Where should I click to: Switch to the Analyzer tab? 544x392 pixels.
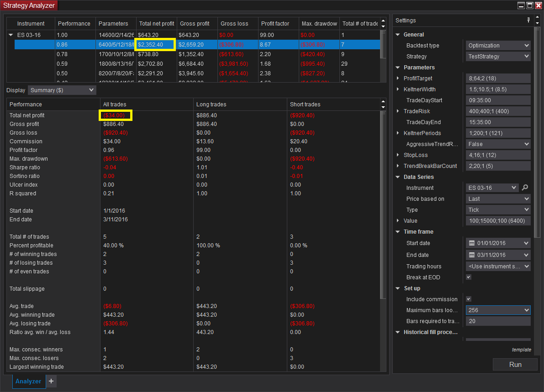click(x=28, y=381)
